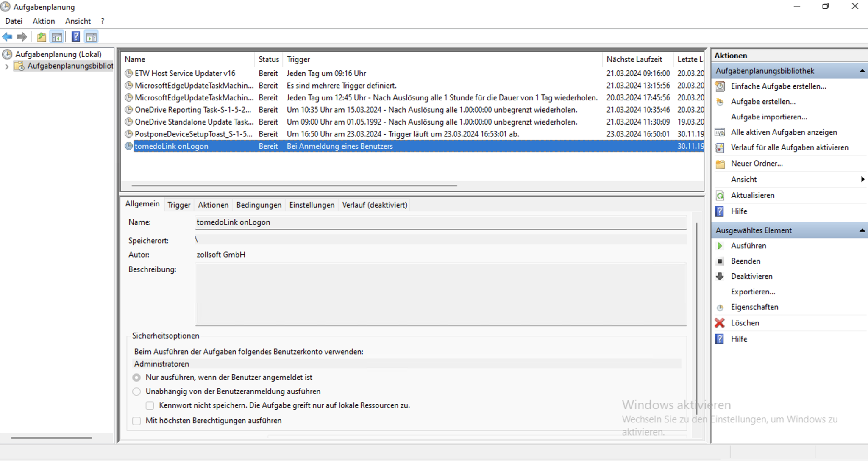Select radio Nur ausführen, wenn Benutzer angemeldet ist
This screenshot has width=868, height=461.
pyautogui.click(x=136, y=377)
